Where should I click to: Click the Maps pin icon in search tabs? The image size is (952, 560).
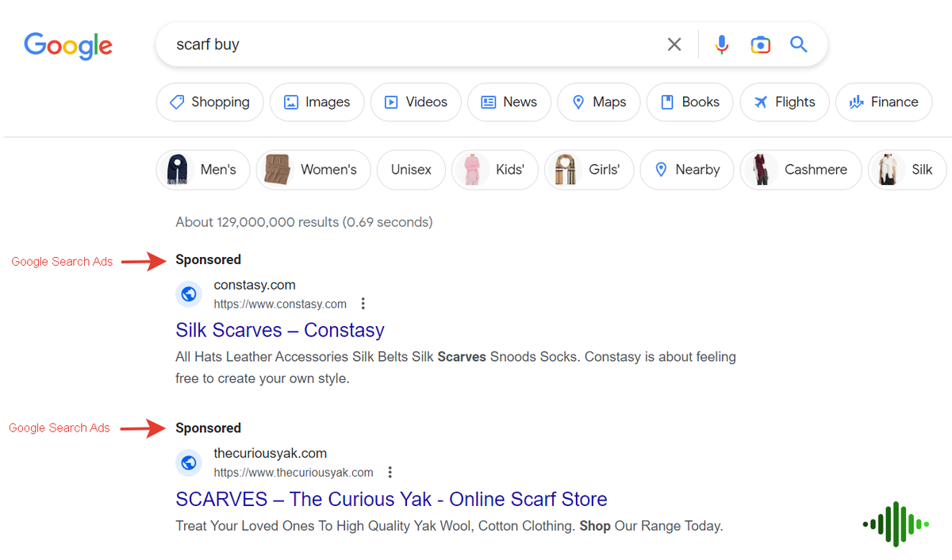click(578, 102)
